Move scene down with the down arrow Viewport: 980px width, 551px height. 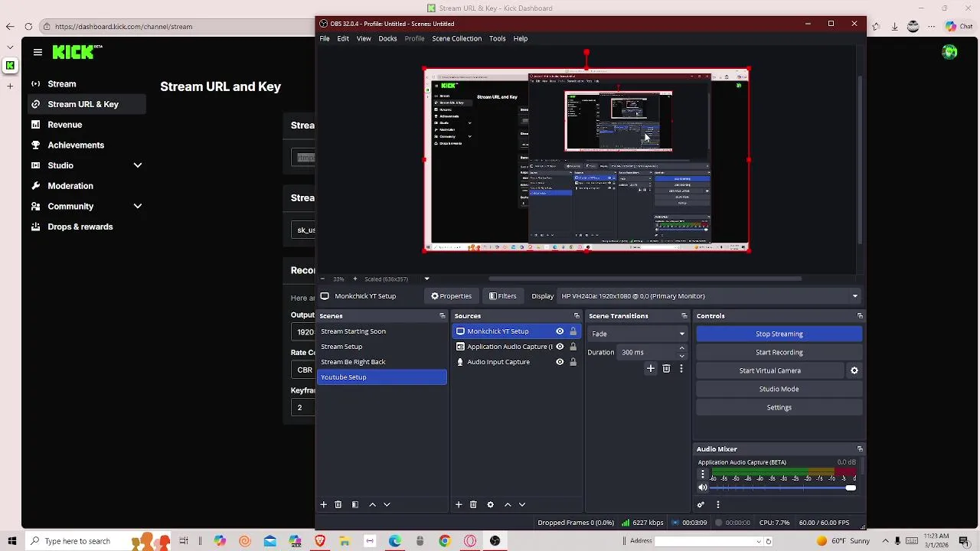(x=387, y=505)
